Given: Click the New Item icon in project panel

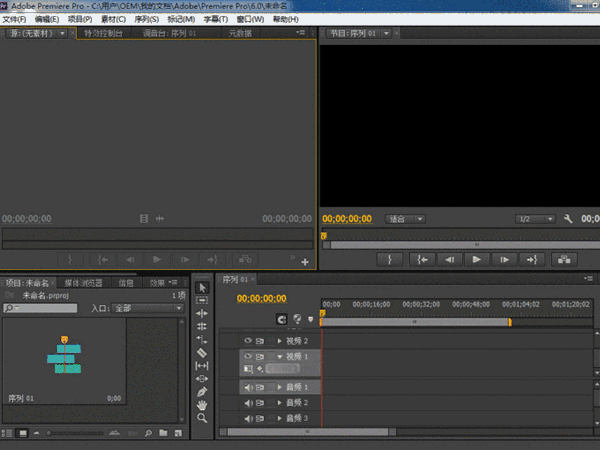Looking at the screenshot, I should click(x=178, y=433).
